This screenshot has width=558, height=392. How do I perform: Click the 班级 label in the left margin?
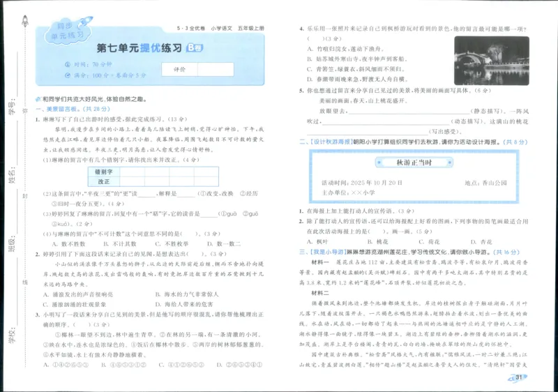tap(12, 244)
